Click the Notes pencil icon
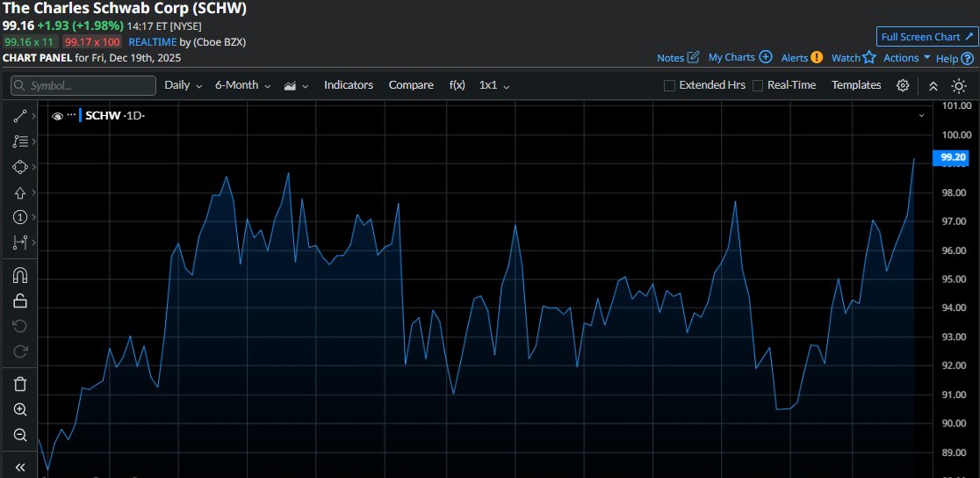Screen dimensions: 980x478 click(693, 58)
